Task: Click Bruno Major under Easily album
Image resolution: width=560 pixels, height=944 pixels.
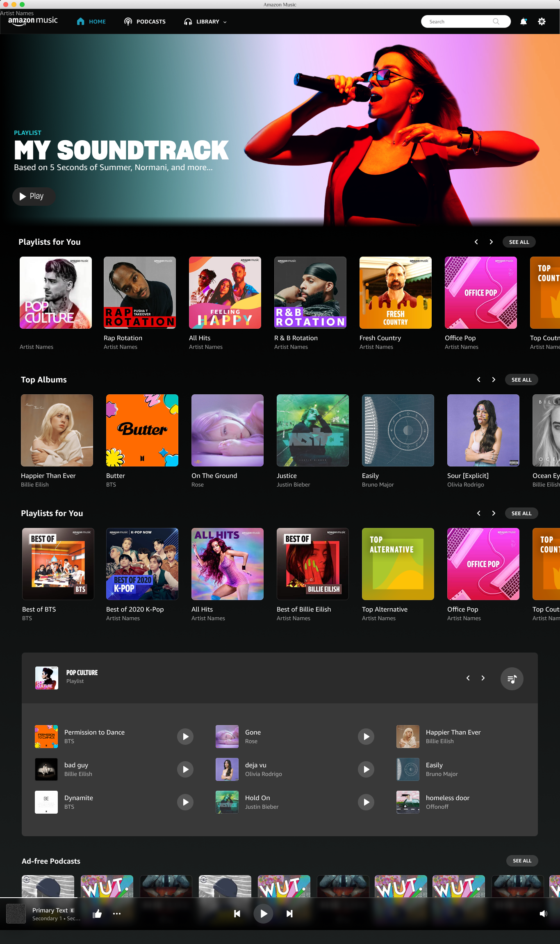Action: click(378, 485)
